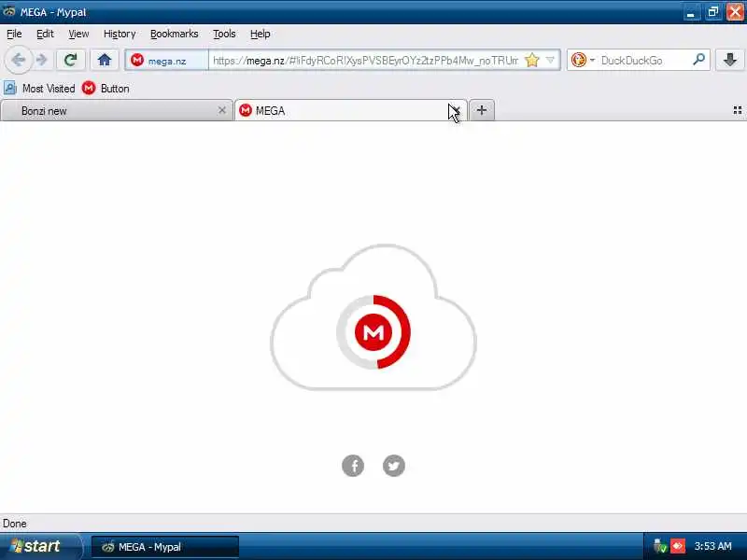This screenshot has width=747, height=560.
Task: Focus the URL address field
Action: [365, 61]
